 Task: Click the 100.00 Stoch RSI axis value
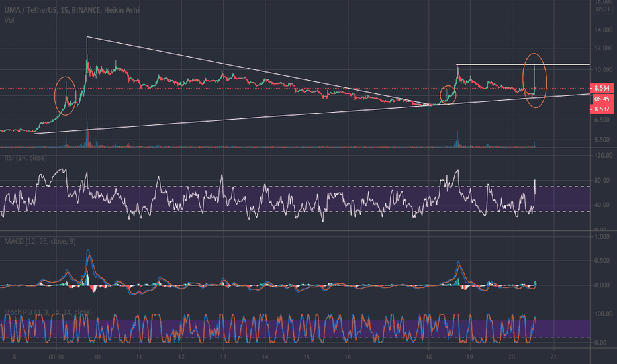coord(603,314)
